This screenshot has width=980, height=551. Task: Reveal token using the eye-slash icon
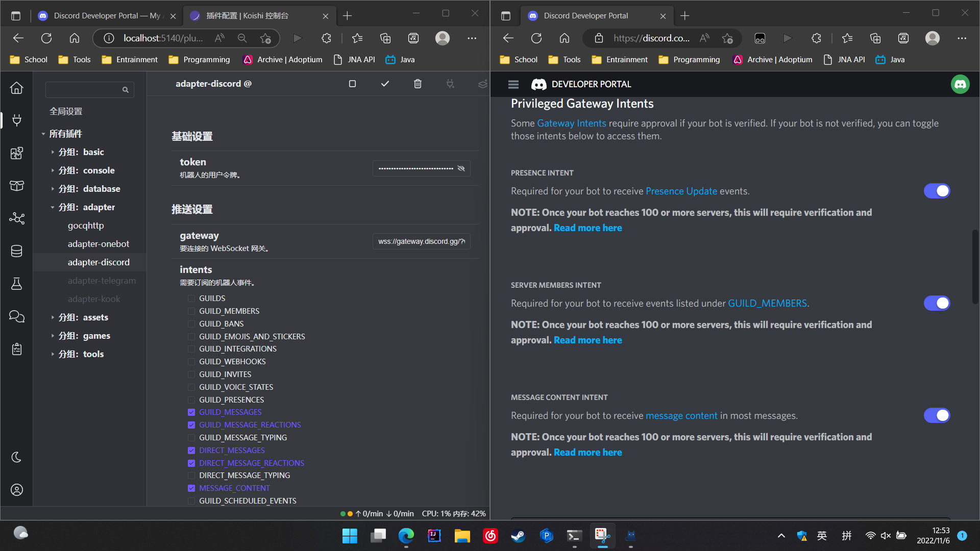tap(461, 168)
